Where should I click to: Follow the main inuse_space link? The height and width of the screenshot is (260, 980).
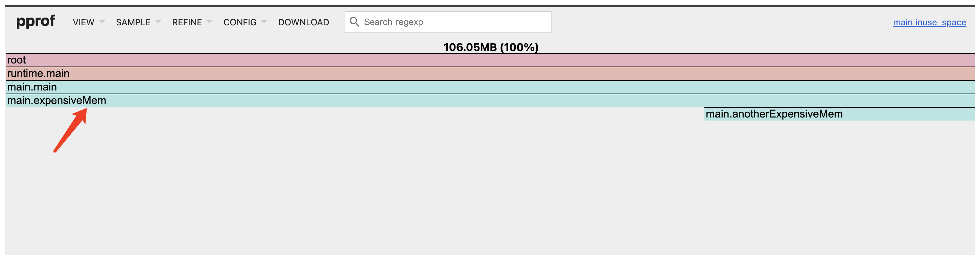(x=929, y=22)
